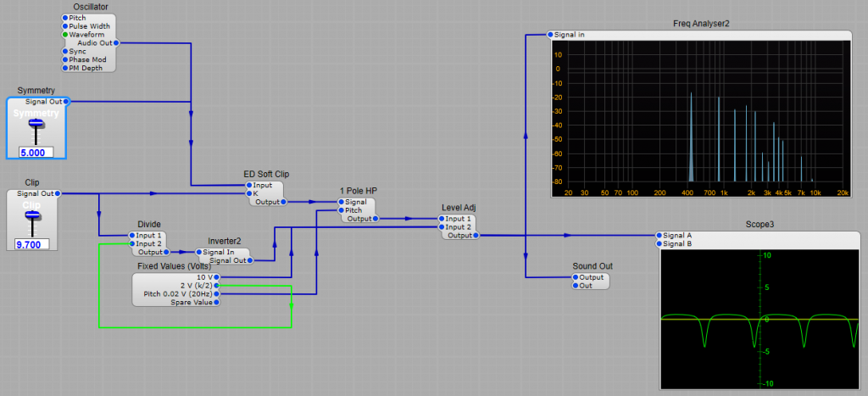
Task: Click the Clip slider handle
Action: (33, 217)
